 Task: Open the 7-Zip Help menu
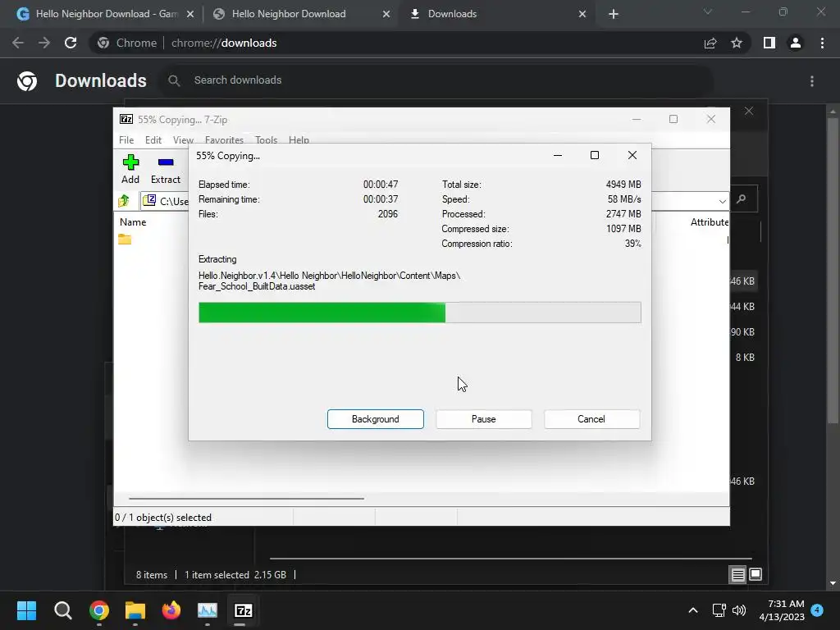[299, 139]
